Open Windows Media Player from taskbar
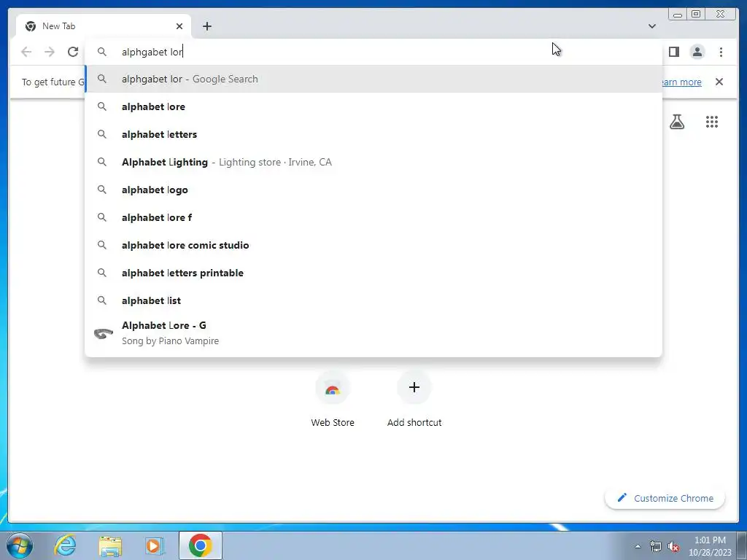The height and width of the screenshot is (560, 747). point(155,545)
